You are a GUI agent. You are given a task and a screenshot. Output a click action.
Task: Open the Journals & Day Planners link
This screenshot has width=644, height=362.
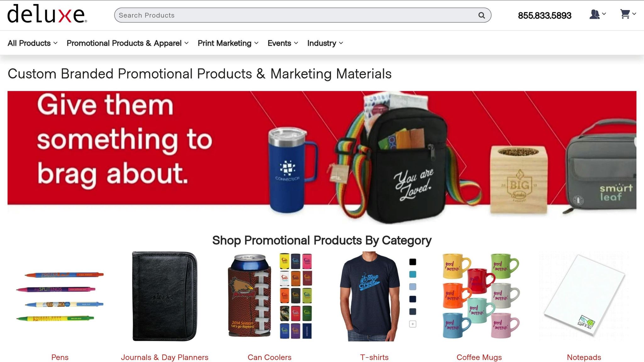click(x=164, y=357)
